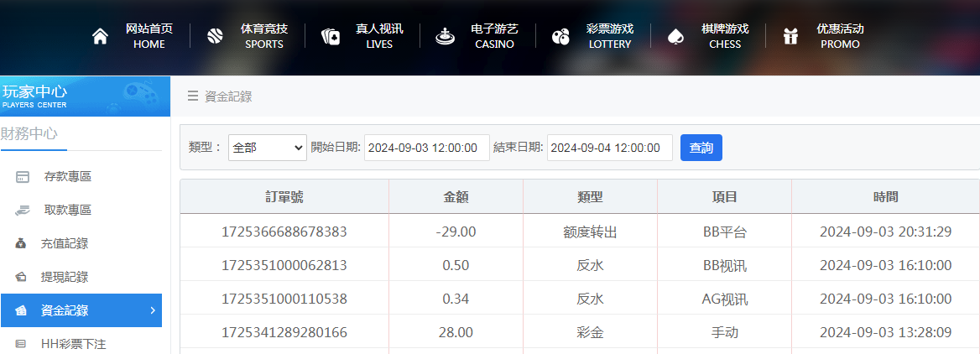980x354 pixels.
Task: Click the hamburger icon beside 資金記錄
Action: point(193,96)
